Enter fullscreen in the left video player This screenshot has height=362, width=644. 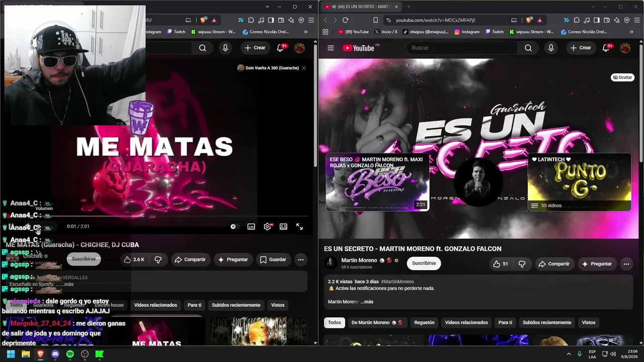(x=299, y=227)
